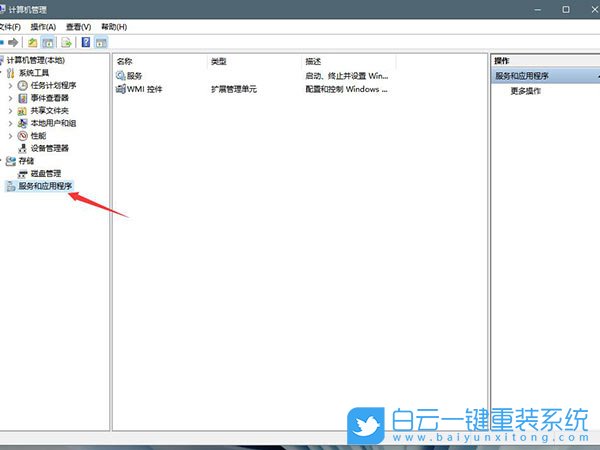The image size is (600, 450).
Task: Select the 性能 tree label
Action: click(x=38, y=136)
